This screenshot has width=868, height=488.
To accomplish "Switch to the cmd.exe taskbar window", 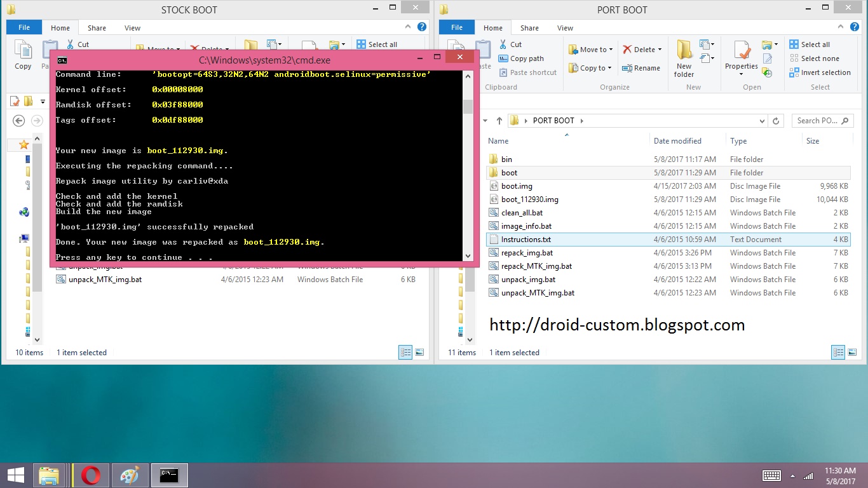I will coord(169,475).
